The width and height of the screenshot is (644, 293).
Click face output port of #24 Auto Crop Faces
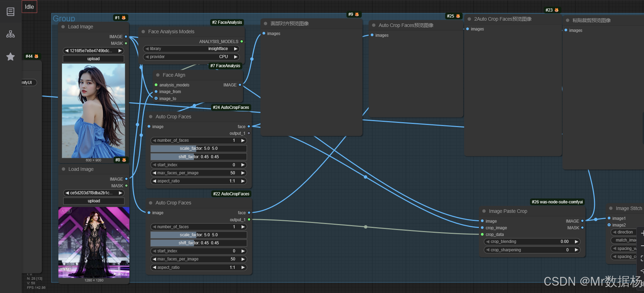(x=249, y=126)
